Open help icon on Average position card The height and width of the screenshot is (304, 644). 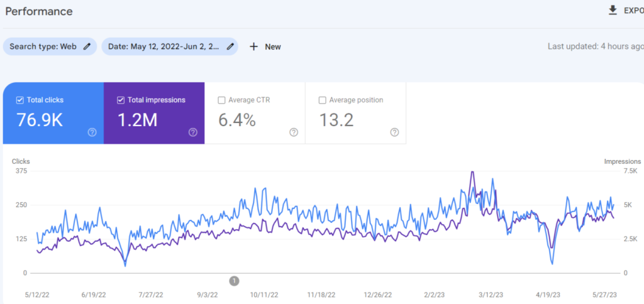(394, 132)
